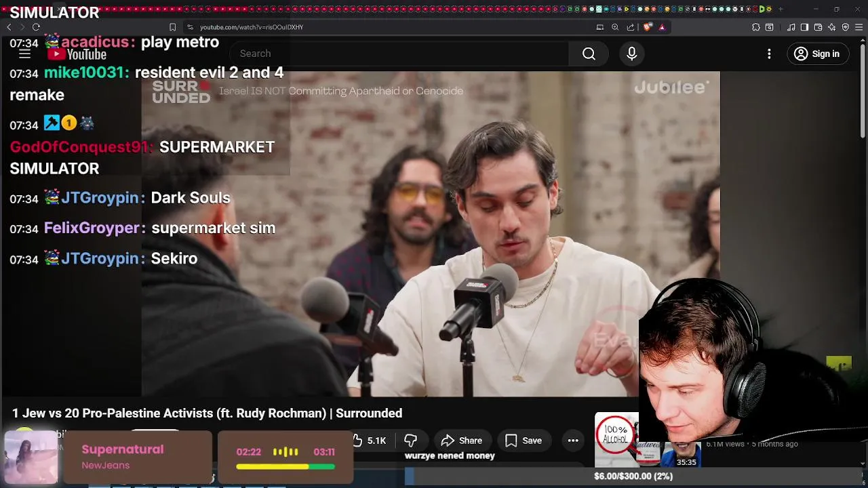Open more actions ellipsis below the video

[573, 441]
